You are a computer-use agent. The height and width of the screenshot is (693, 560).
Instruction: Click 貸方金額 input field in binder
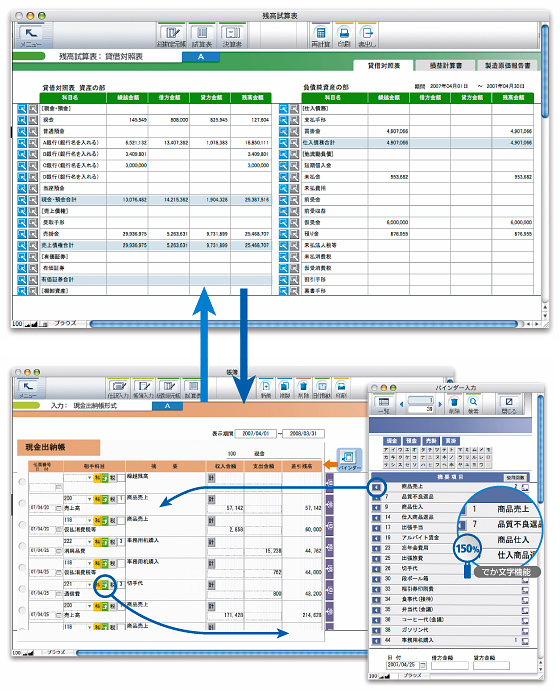(491, 666)
